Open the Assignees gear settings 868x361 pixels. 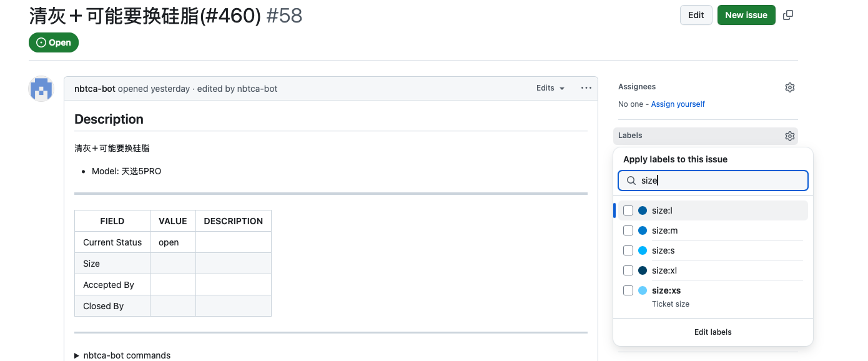tap(789, 87)
